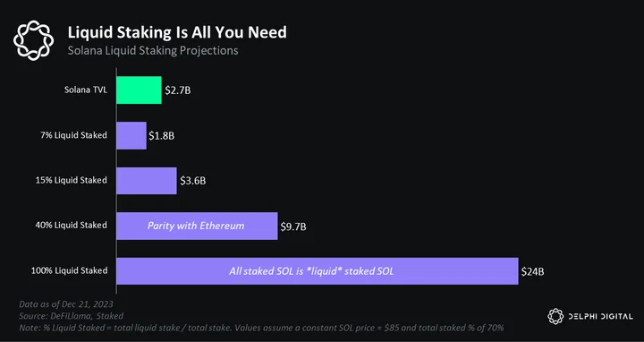Click the Delphi Digital knot logo at top-left
The width and height of the screenshot is (644, 342).
point(33,40)
